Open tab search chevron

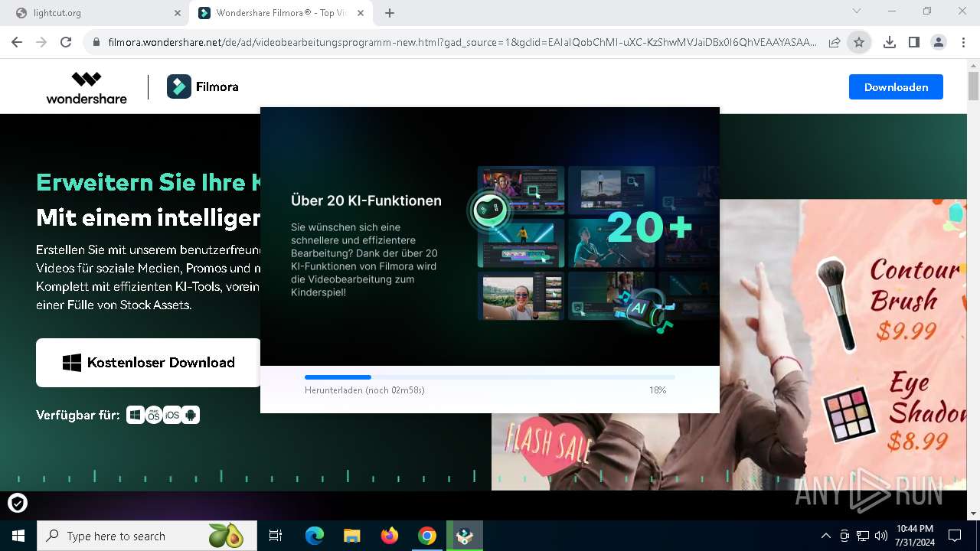(857, 11)
